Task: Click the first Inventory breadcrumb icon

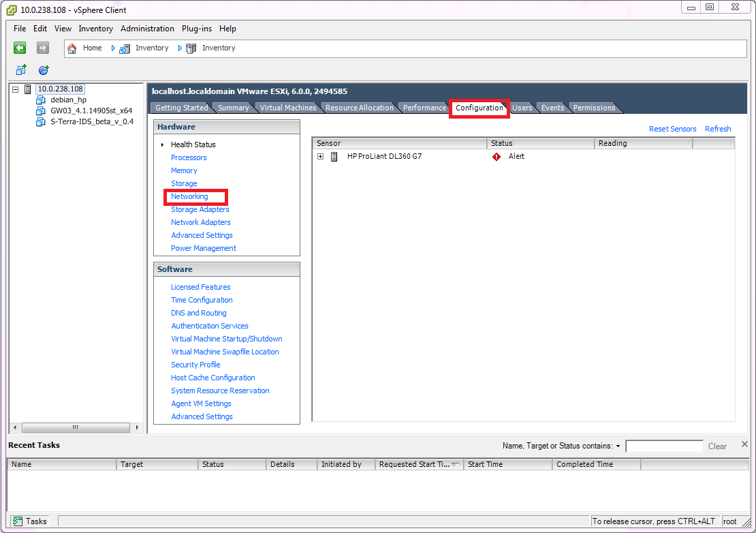Action: click(x=125, y=48)
